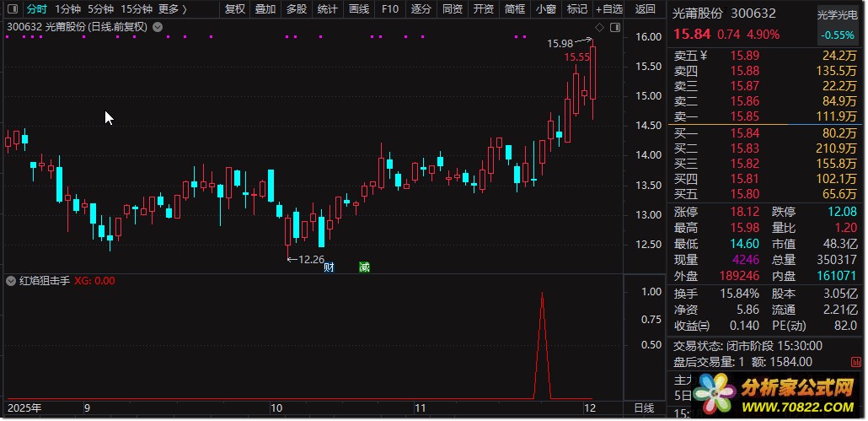Click the 卖三 ask price 15.87
Image resolution: width=868 pixels, height=421 pixels.
tap(745, 86)
